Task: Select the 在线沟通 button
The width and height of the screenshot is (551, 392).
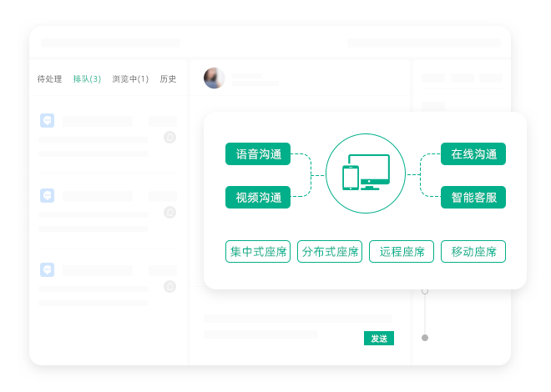Action: 473,154
